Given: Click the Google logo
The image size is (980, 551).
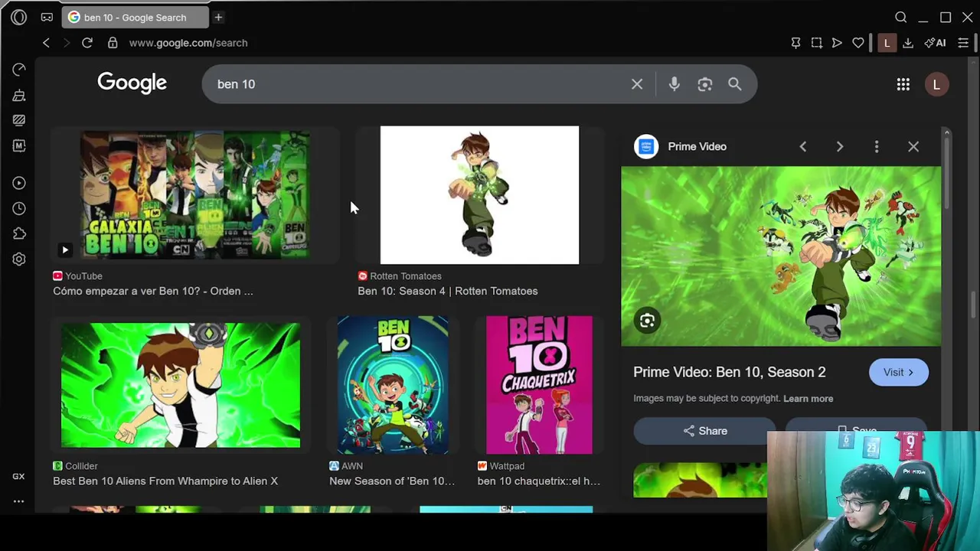Looking at the screenshot, I should [x=132, y=83].
